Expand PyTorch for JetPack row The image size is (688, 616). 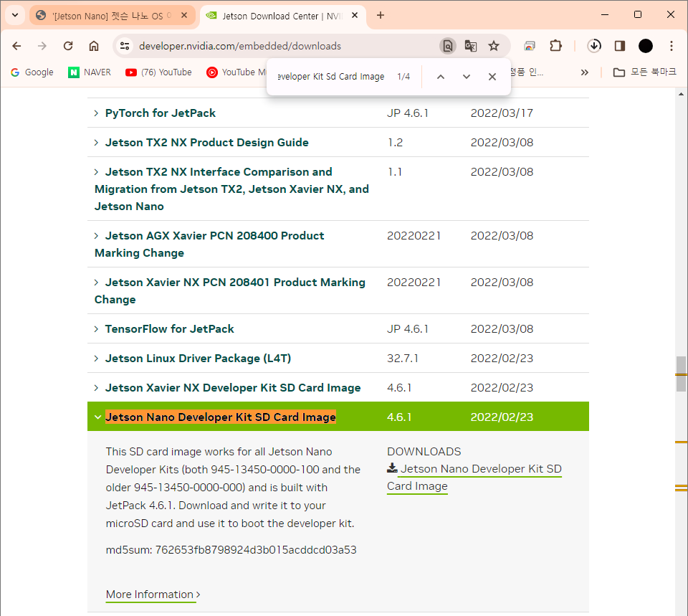click(x=160, y=113)
